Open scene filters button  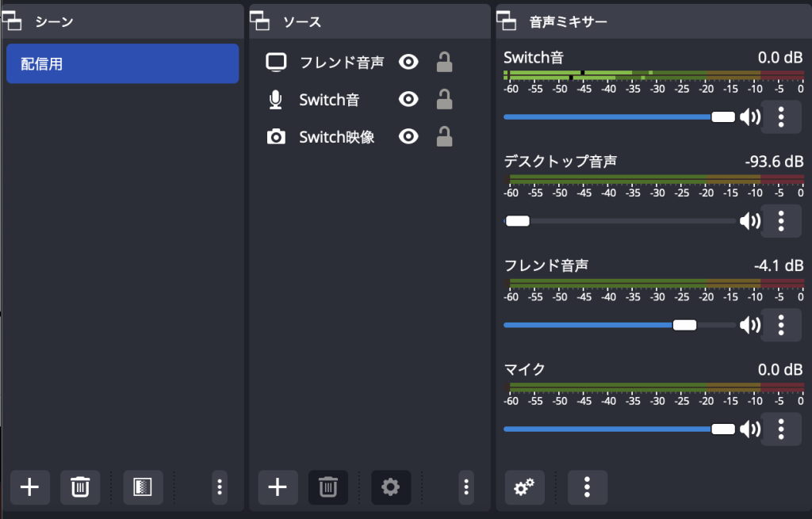click(x=143, y=487)
